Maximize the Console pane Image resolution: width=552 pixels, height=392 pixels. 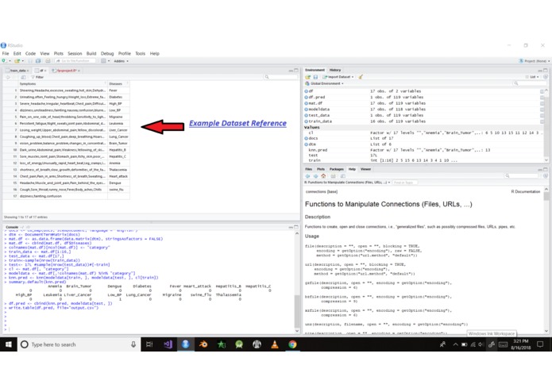pos(296,227)
